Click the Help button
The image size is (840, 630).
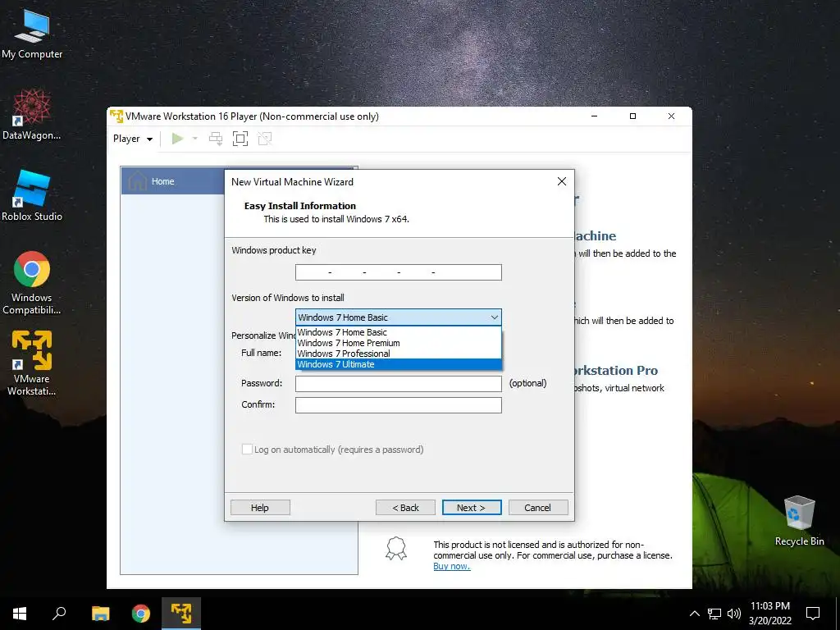pyautogui.click(x=260, y=507)
